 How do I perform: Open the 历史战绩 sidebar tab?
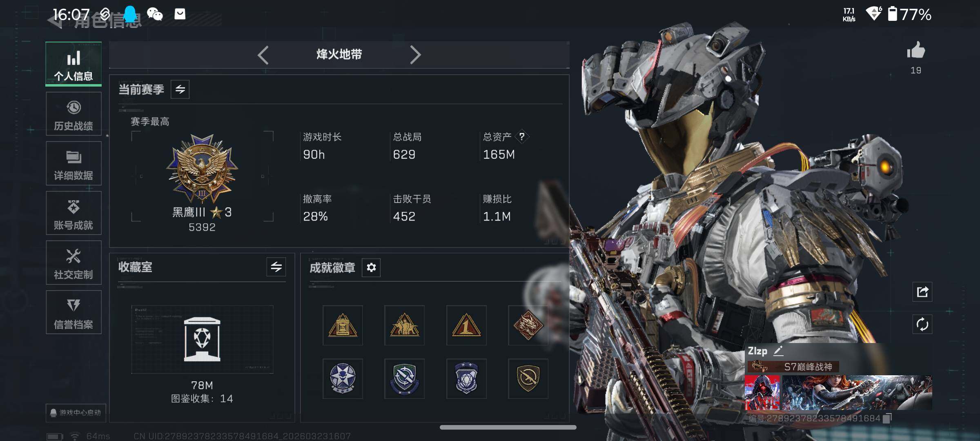pyautogui.click(x=73, y=114)
